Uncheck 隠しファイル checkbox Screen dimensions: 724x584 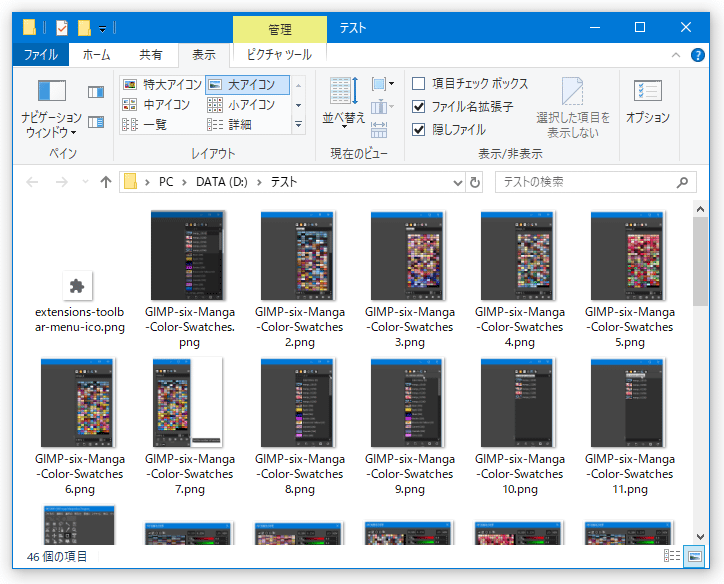(x=418, y=130)
